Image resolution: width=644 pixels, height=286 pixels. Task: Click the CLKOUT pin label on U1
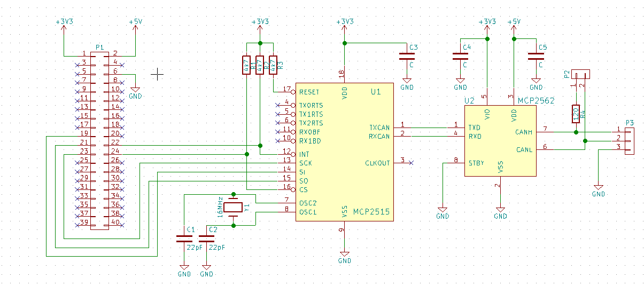[x=377, y=163]
